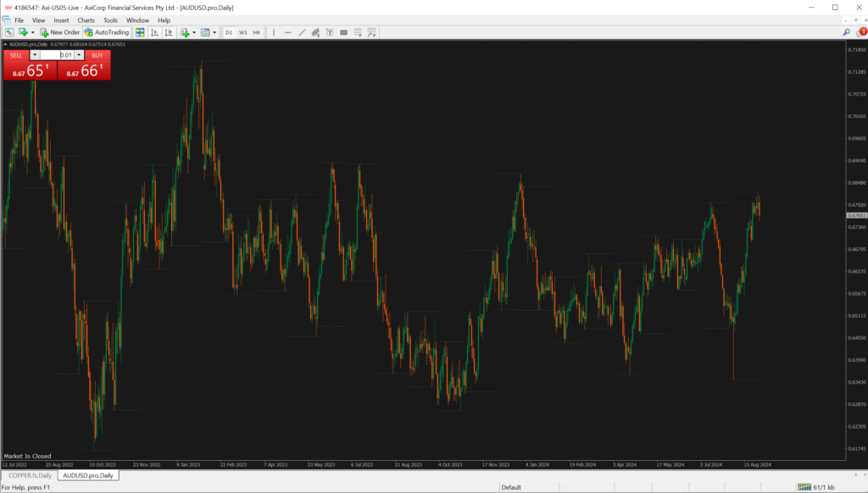The width and height of the screenshot is (868, 493).
Task: Open the Help menu
Action: (x=164, y=20)
